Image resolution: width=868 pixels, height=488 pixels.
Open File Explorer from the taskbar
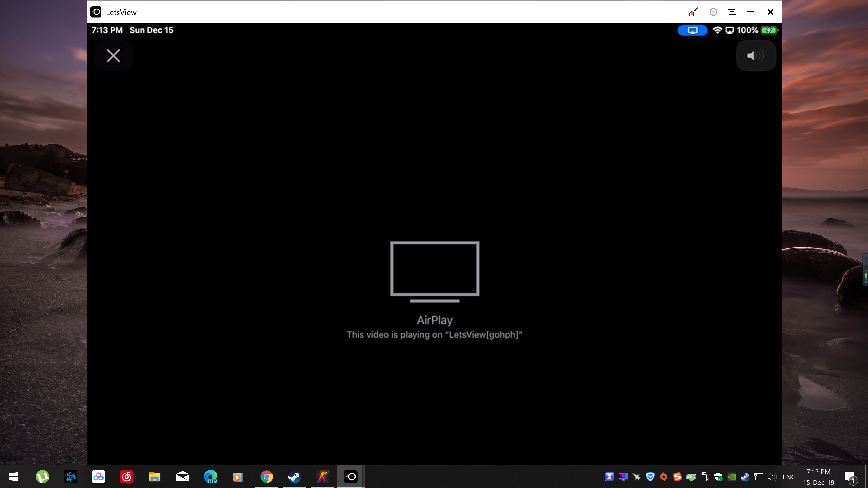[x=154, y=476]
